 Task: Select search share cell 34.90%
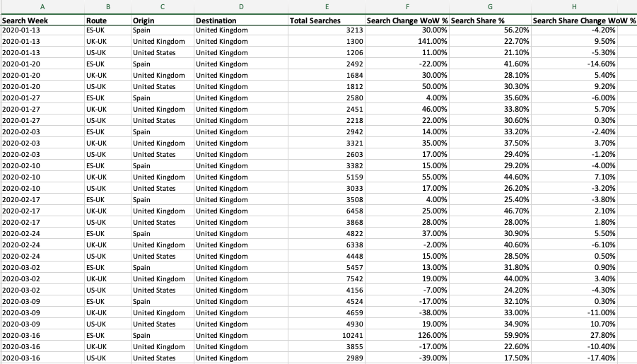[x=490, y=324]
